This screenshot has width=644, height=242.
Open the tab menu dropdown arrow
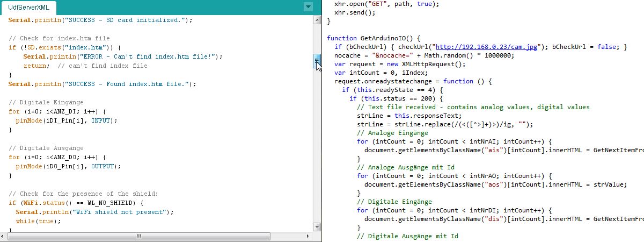(308, 7)
